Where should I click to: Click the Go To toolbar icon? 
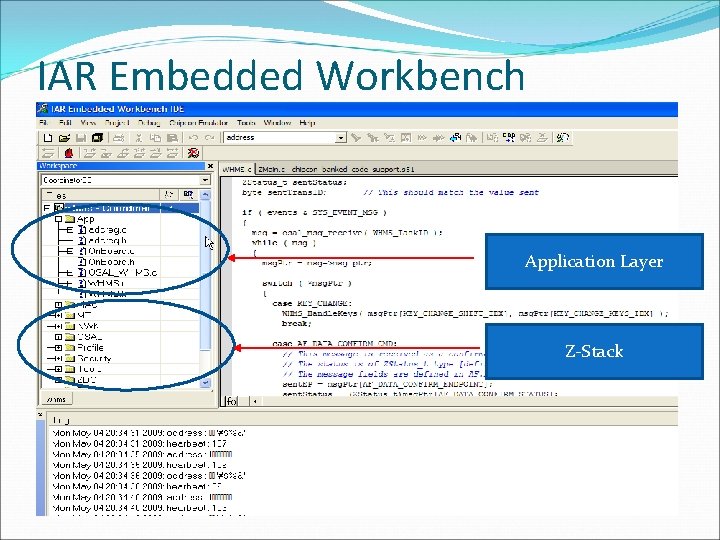406,137
